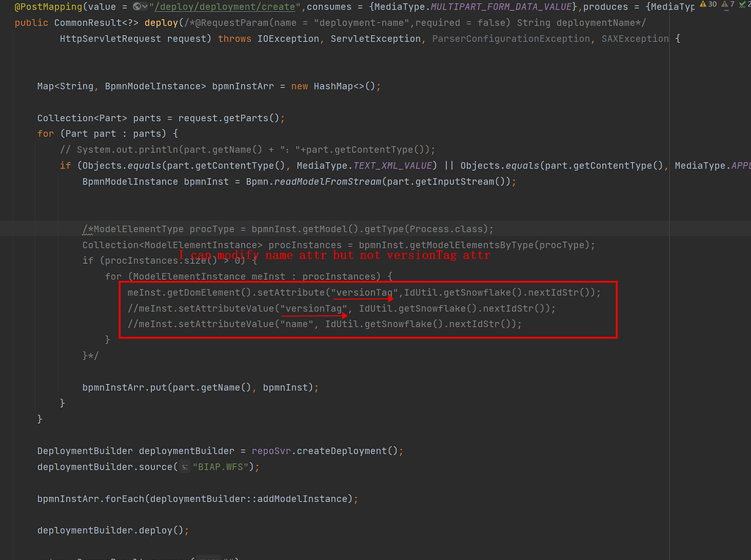
Task: Click the underlined wavy mark under the weak warnings count
Action: click(x=726, y=10)
